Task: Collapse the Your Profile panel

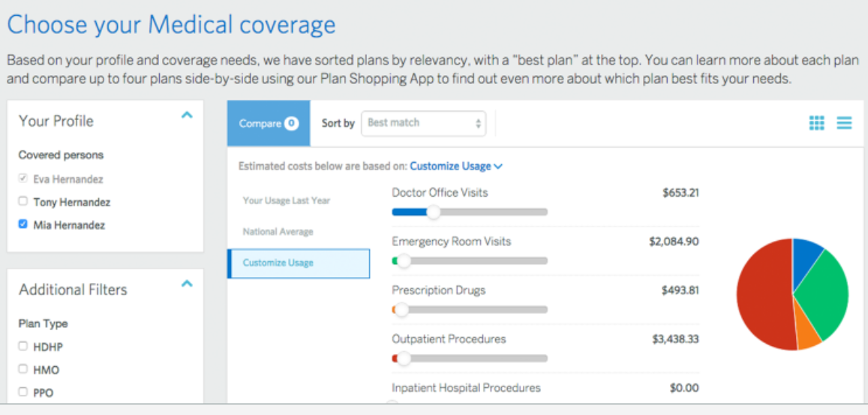Action: [x=187, y=116]
